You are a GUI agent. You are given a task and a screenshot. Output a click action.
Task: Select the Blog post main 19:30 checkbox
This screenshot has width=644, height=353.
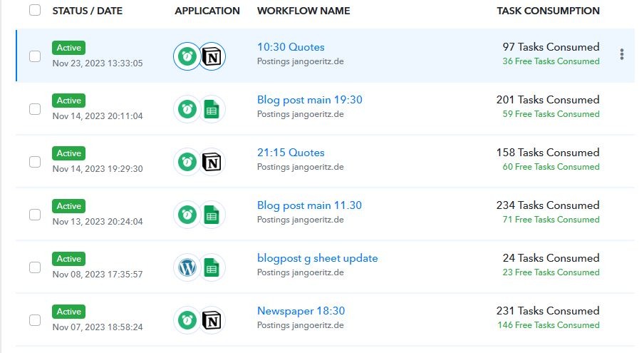tap(35, 109)
